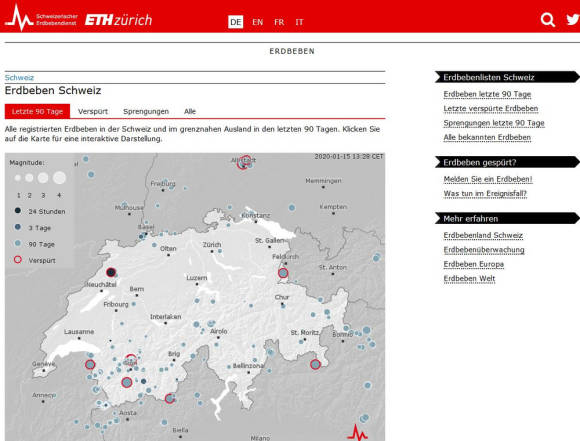Open Alle bekannten Erdbeben link
The image size is (580, 441).
click(x=487, y=137)
